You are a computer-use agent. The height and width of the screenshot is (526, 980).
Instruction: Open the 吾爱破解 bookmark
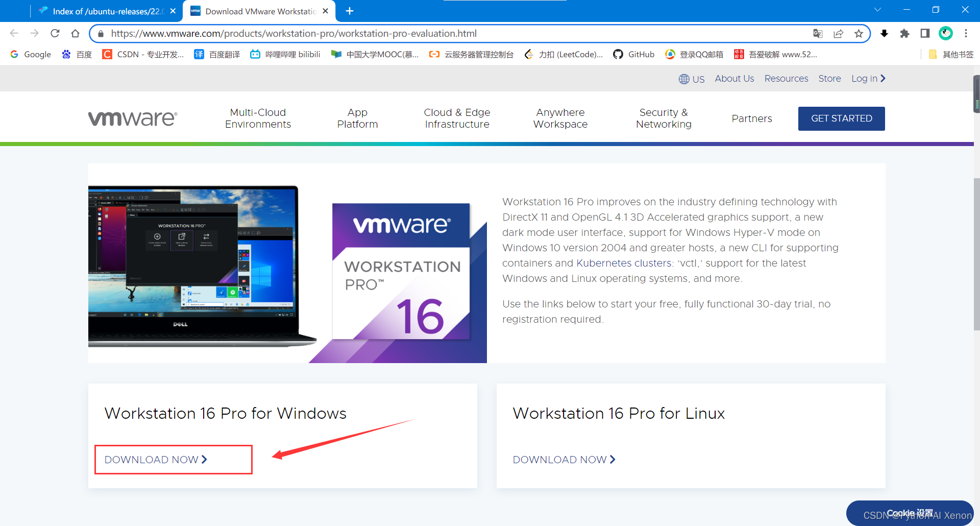point(775,55)
